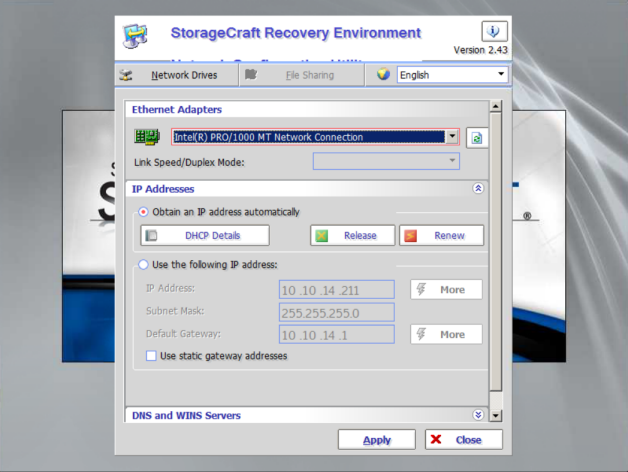
Task: Click the red X icon on Close
Action: click(x=436, y=440)
